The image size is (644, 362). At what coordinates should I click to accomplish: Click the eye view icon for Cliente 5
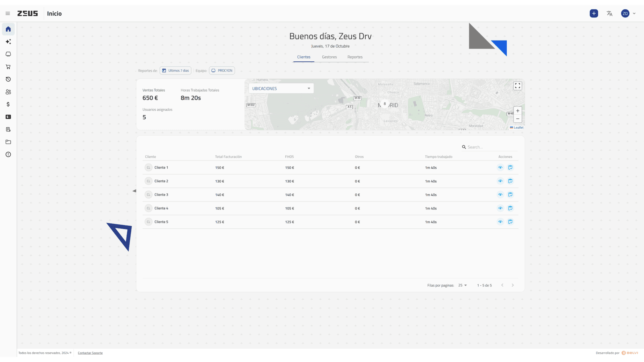point(500,222)
